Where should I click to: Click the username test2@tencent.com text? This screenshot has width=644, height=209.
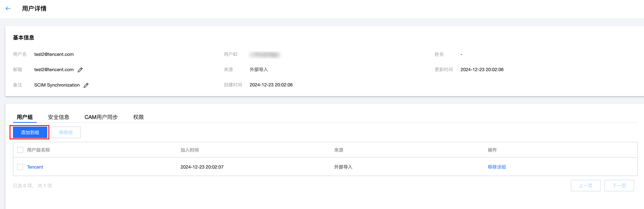point(54,54)
